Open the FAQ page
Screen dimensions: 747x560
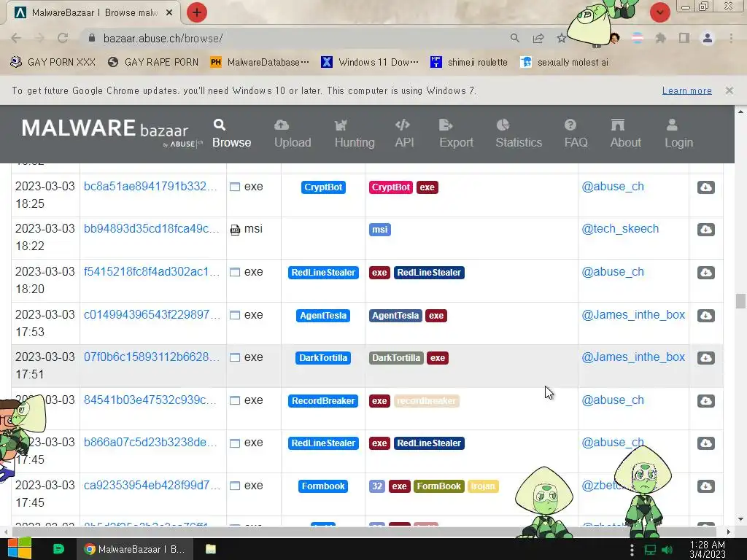tap(576, 134)
